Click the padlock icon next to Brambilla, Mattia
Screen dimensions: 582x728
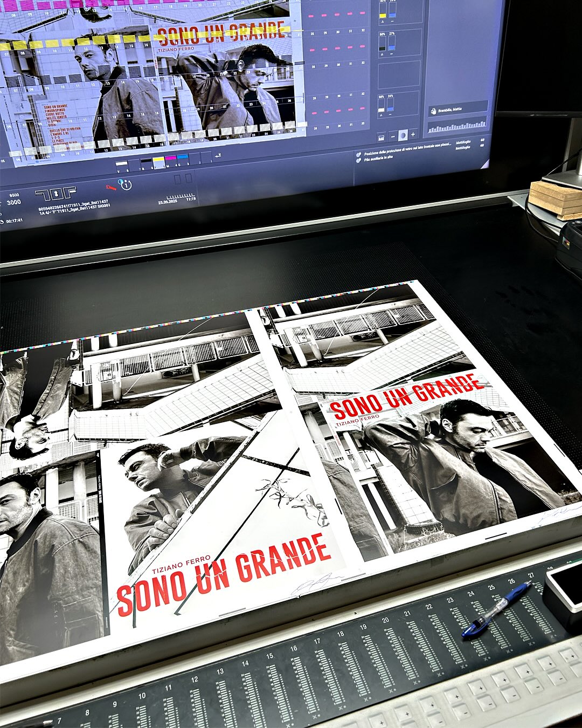pos(433,111)
